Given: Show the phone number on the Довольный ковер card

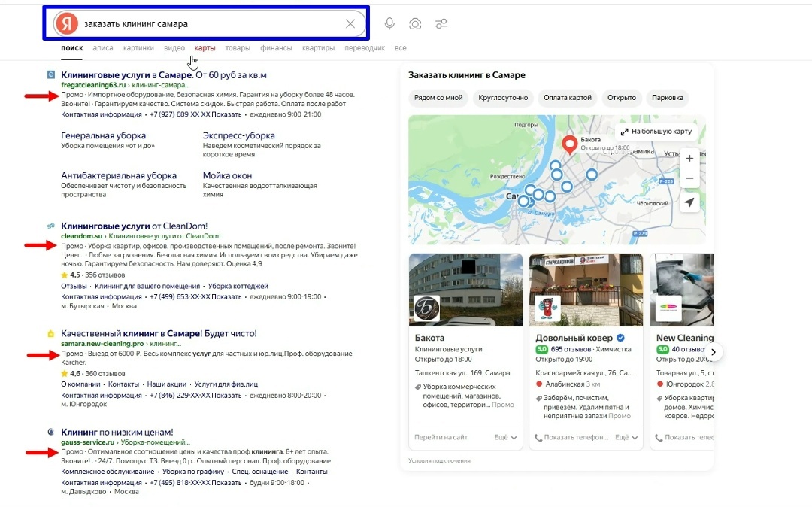Looking at the screenshot, I should [x=571, y=437].
